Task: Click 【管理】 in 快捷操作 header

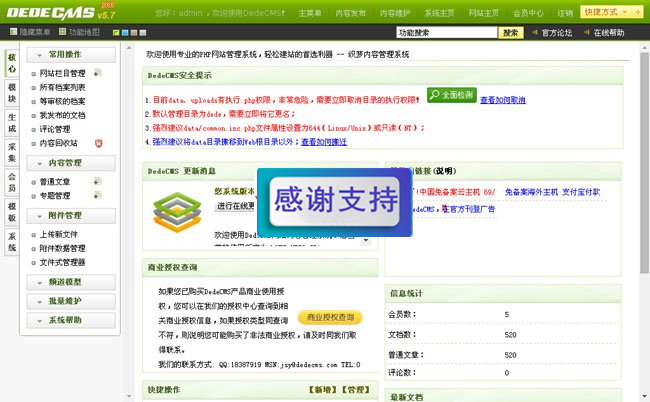Action: point(355,390)
